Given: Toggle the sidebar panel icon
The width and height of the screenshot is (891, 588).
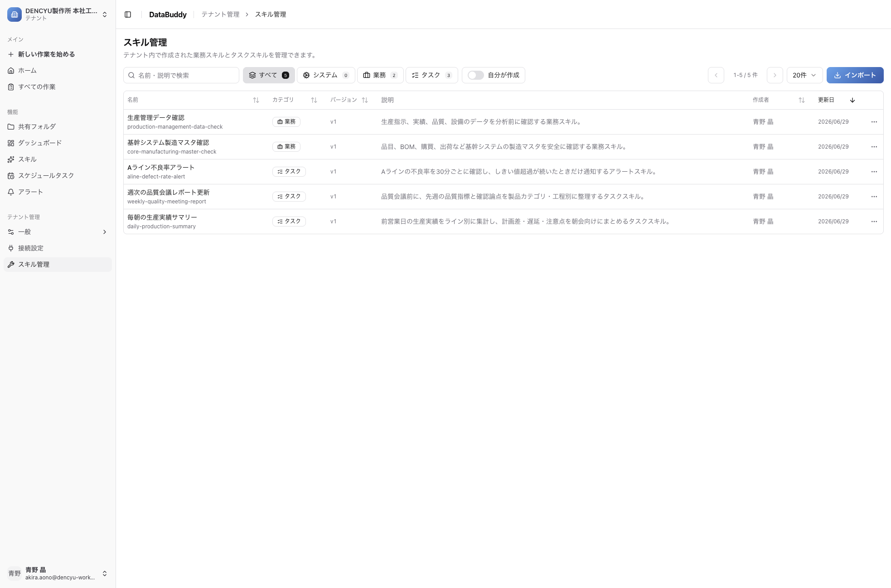Looking at the screenshot, I should (128, 14).
